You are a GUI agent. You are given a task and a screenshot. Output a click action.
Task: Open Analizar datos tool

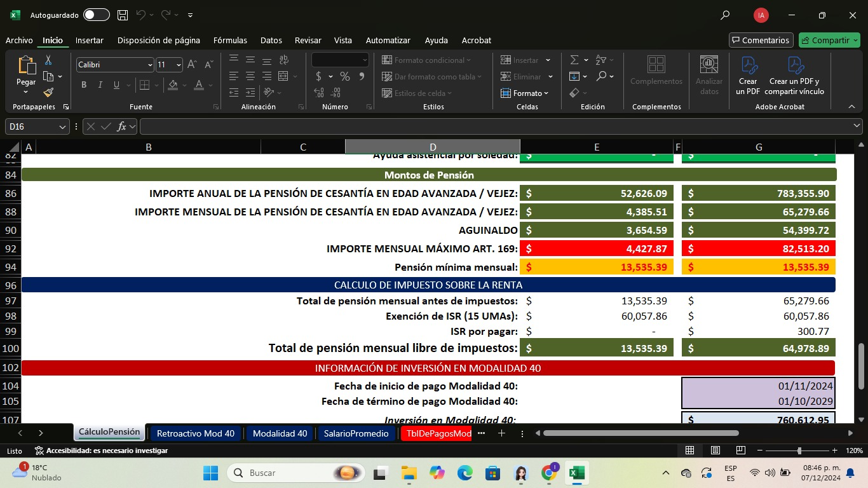click(x=709, y=75)
